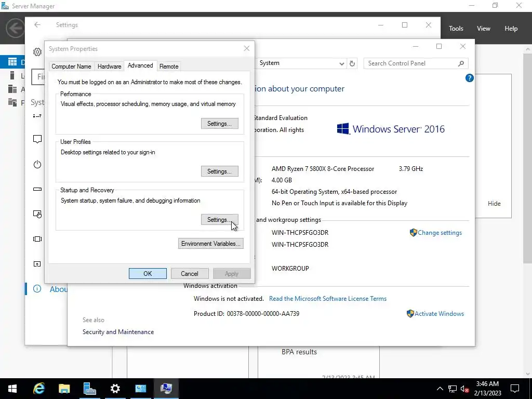532x399 pixels.
Task: Open Multitasking settings icon
Action: pos(37,239)
